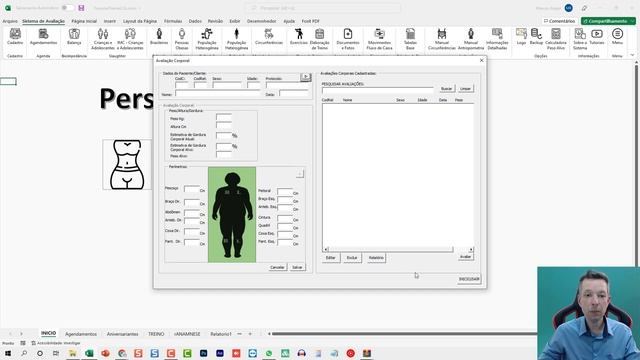Click the Editar button
640x360 pixels.
point(331,258)
